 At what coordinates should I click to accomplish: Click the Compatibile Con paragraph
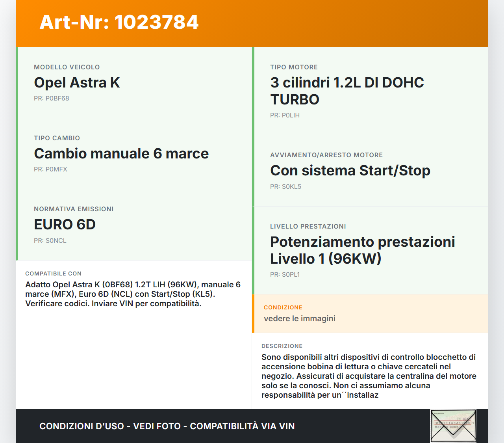133,294
